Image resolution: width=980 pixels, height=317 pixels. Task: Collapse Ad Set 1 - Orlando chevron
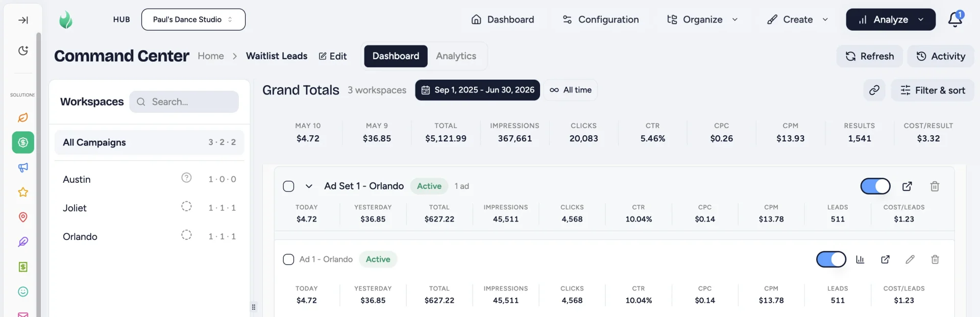pyautogui.click(x=309, y=186)
